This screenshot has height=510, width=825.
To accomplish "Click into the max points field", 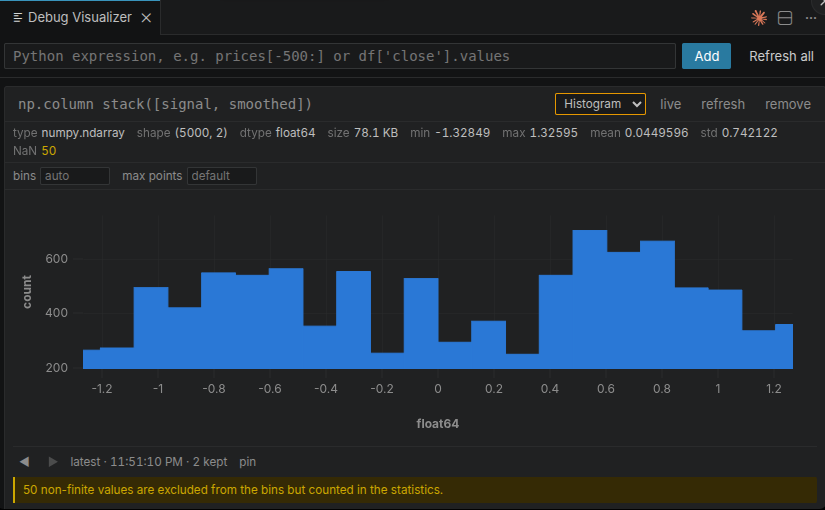I will tap(222, 176).
